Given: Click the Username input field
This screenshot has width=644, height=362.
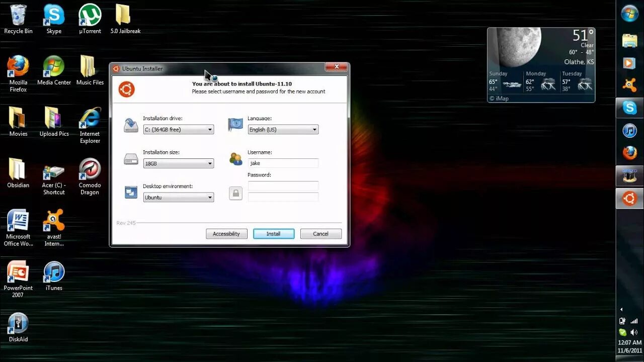Looking at the screenshot, I should point(283,163).
